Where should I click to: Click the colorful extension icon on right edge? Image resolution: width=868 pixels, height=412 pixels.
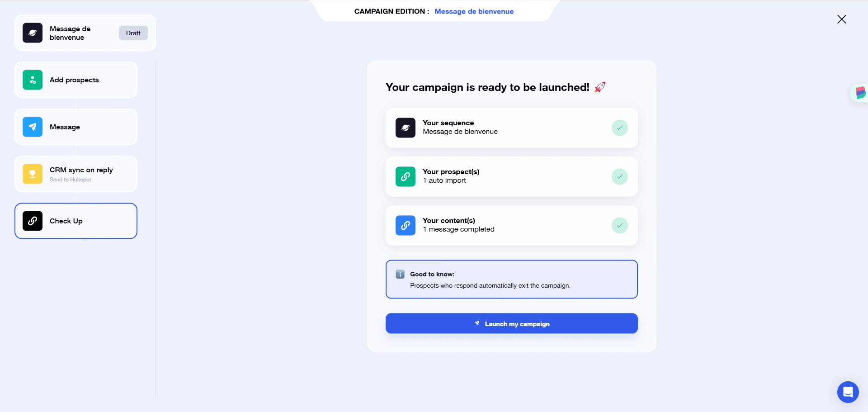coord(860,93)
